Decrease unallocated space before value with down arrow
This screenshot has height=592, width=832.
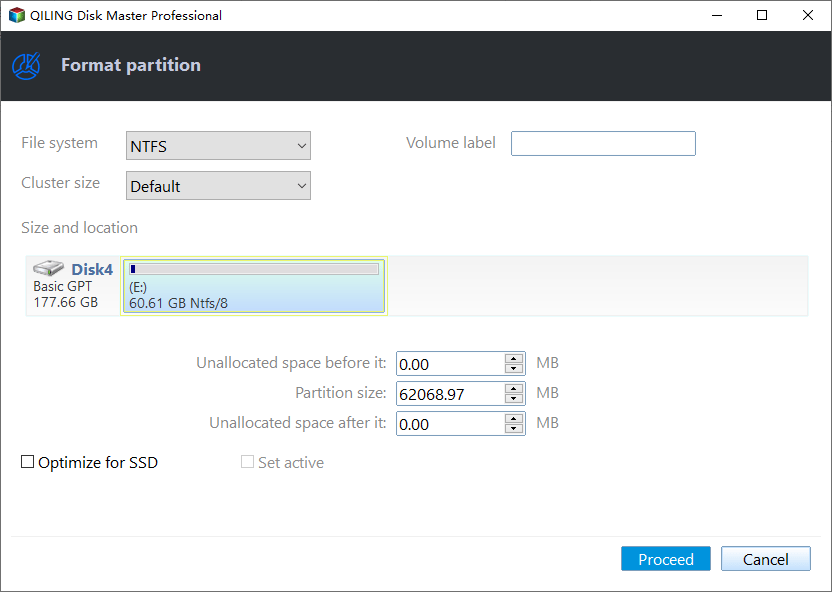tap(514, 369)
